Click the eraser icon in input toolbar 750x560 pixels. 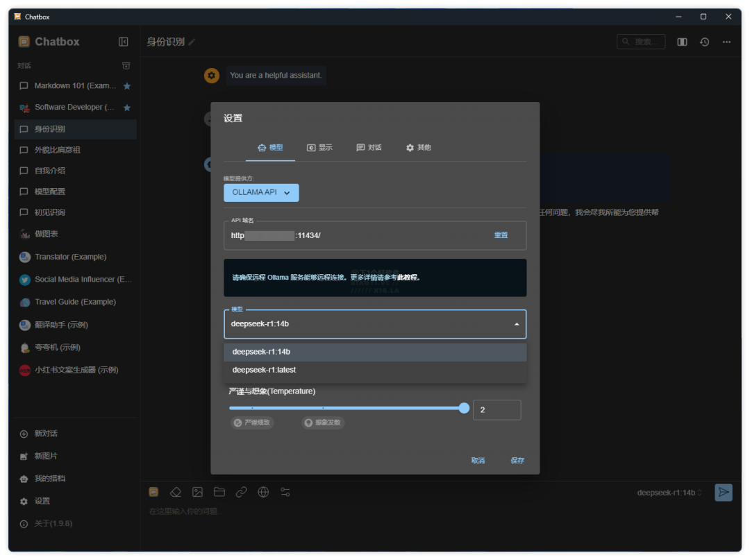click(176, 492)
